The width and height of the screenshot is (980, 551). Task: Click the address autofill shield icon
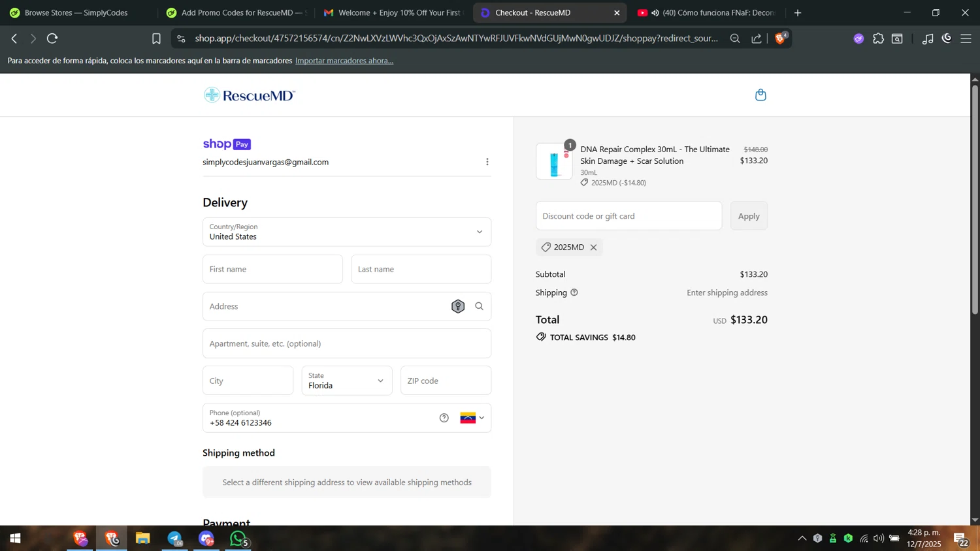[458, 306]
